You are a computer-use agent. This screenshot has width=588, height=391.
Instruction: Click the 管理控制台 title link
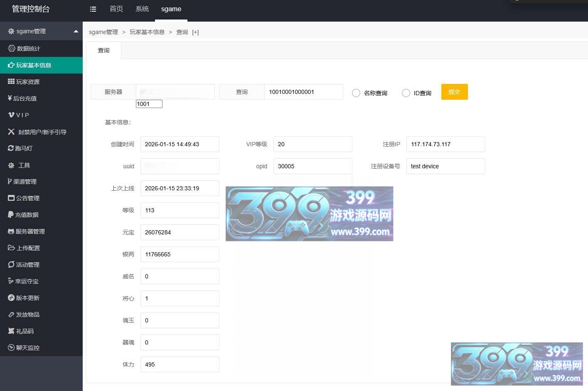tap(31, 9)
